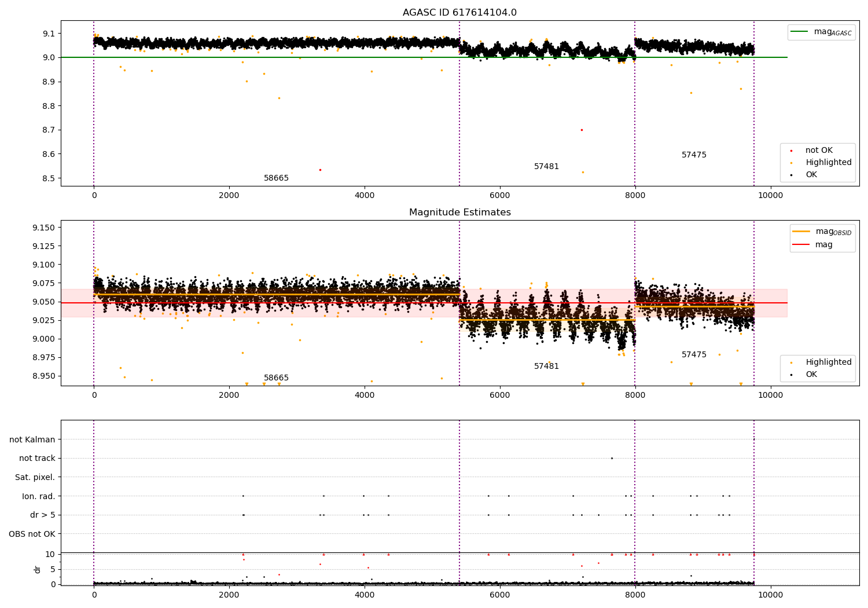
Task: Click the 9.075 y-axis tick label
Action: pos(44,283)
